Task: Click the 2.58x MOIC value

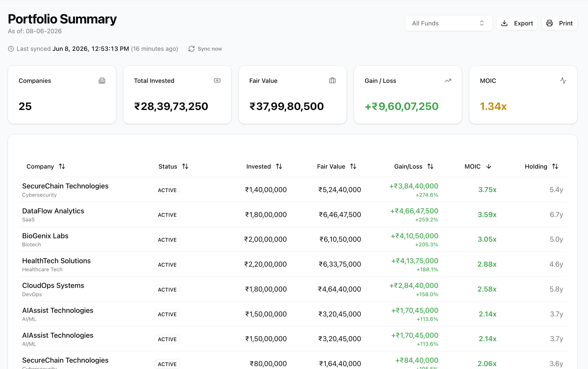Action: pyautogui.click(x=487, y=289)
